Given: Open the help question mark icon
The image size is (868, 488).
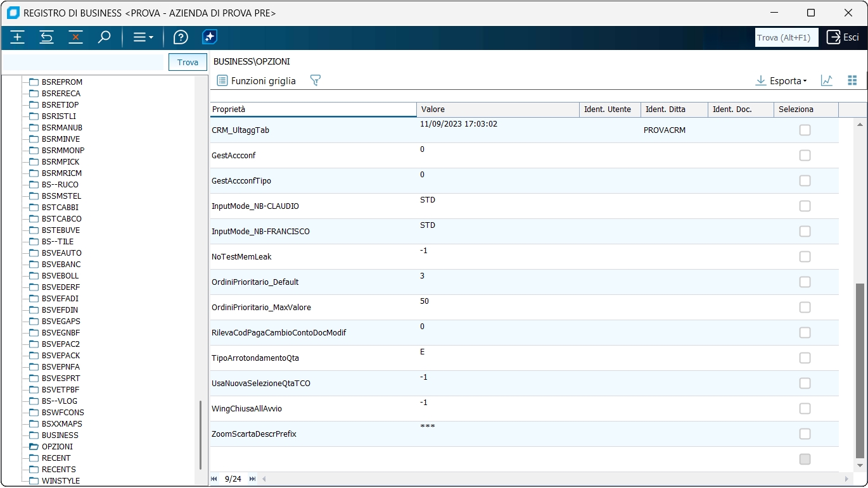Looking at the screenshot, I should (181, 37).
